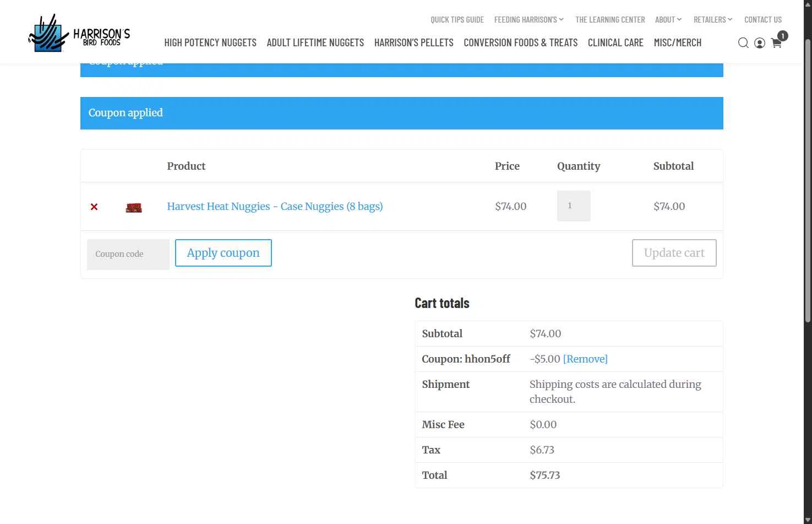Image resolution: width=812 pixels, height=524 pixels.
Task: Click the Shipment row label
Action: 446,385
